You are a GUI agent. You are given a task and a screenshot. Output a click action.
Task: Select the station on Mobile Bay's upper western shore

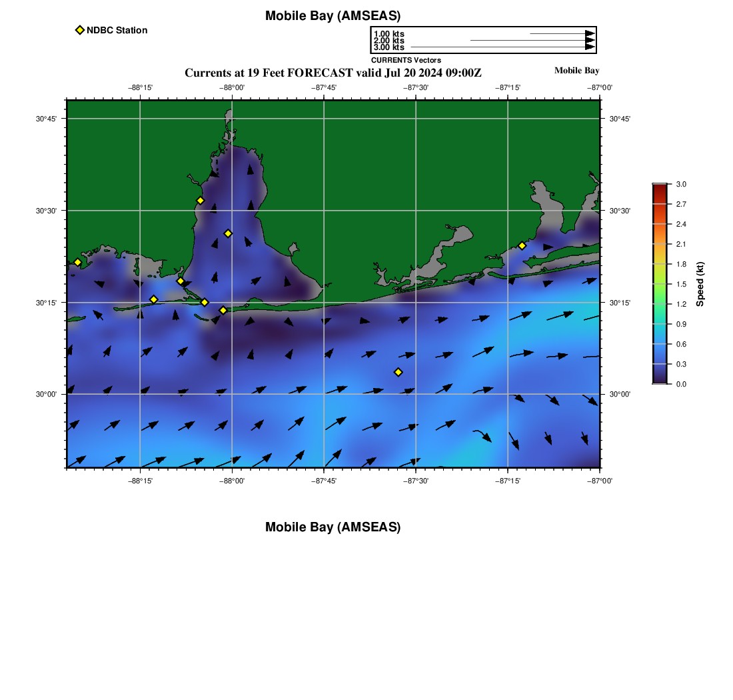point(200,201)
